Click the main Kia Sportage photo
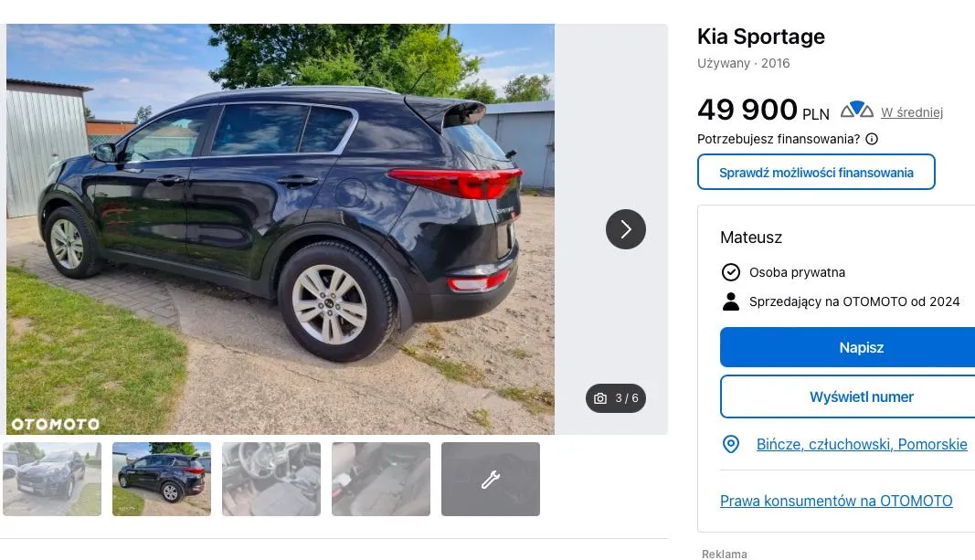975x560 pixels. coord(281,229)
